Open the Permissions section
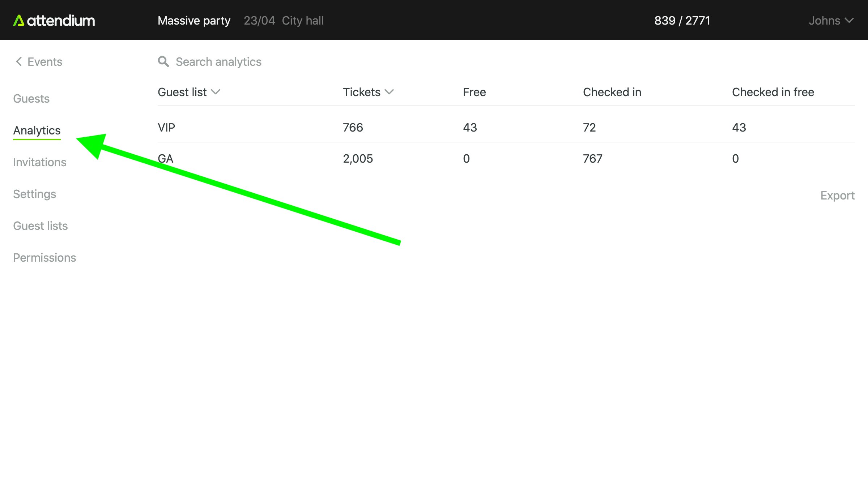868x485 pixels. pos(44,258)
